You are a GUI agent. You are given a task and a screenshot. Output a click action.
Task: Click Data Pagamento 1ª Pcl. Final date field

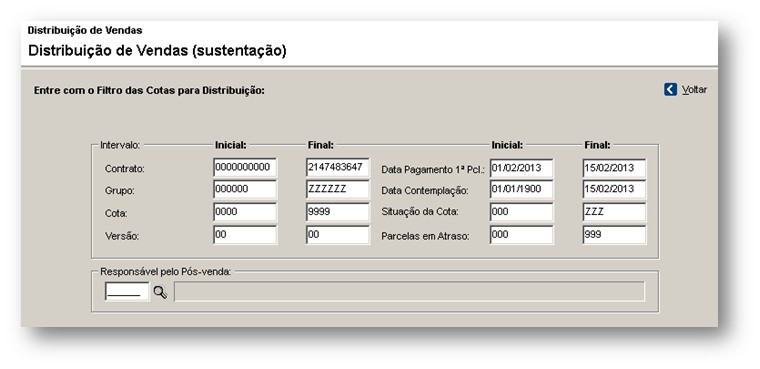pos(614,168)
